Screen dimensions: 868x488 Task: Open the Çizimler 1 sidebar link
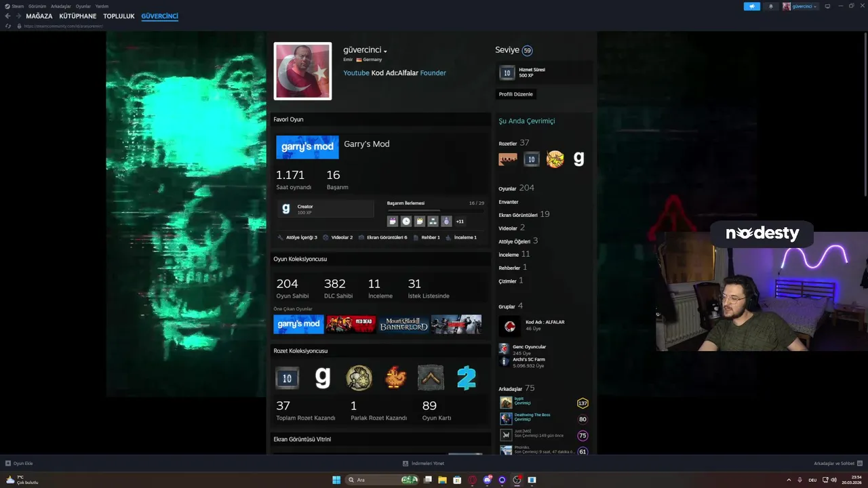tap(511, 281)
